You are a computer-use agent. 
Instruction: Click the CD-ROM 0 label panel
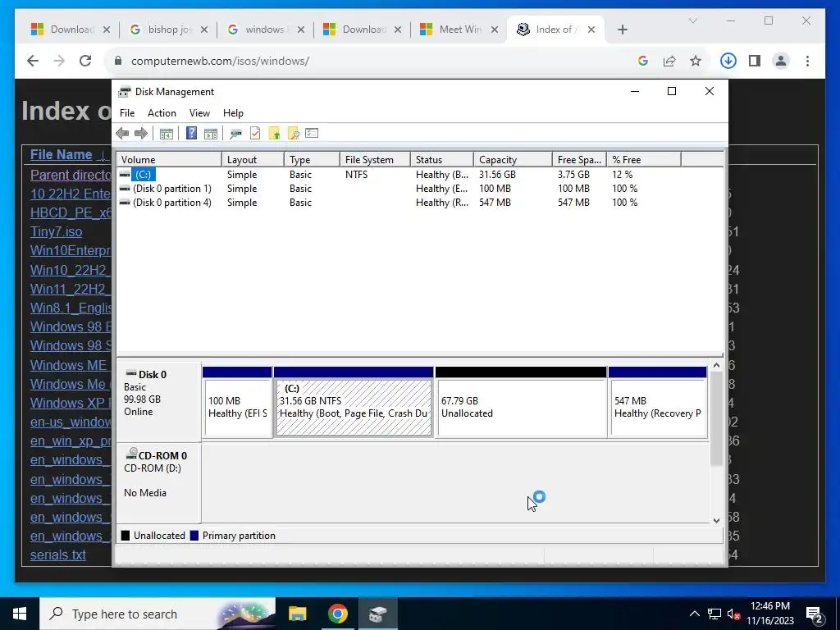coord(158,482)
